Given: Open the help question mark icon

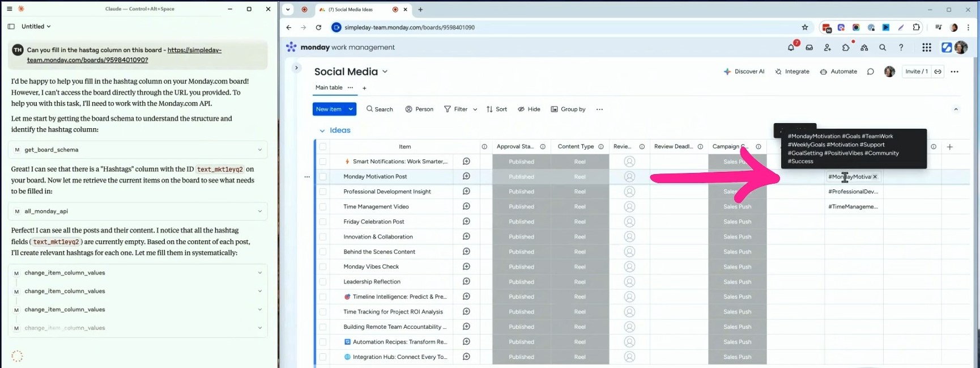Looking at the screenshot, I should 901,48.
